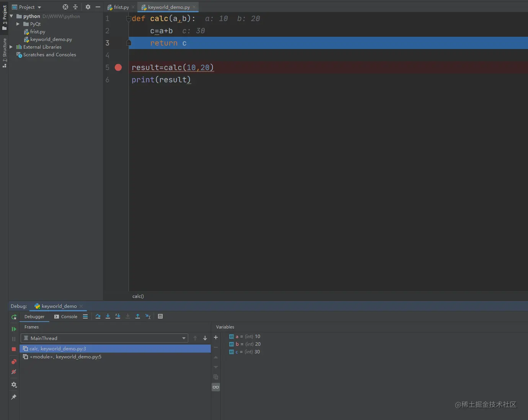Remove breakpoint on line 5
The height and width of the screenshot is (420, 528).
pos(118,67)
